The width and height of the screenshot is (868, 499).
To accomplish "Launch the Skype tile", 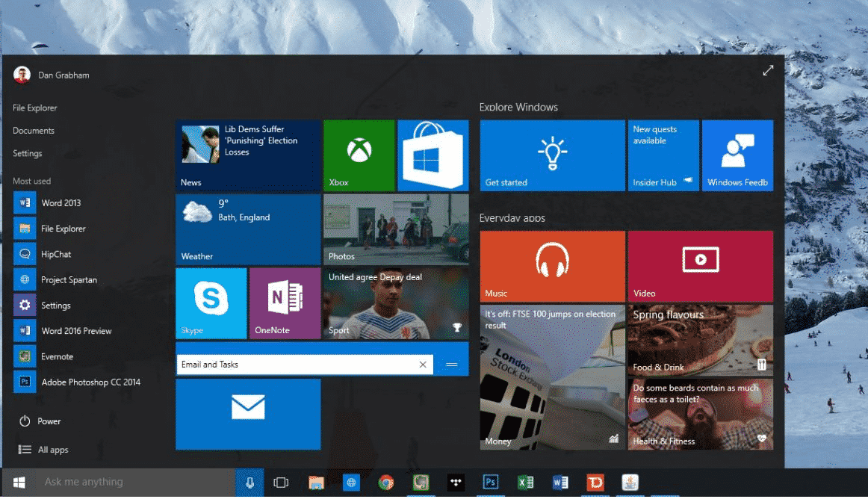I will [211, 303].
